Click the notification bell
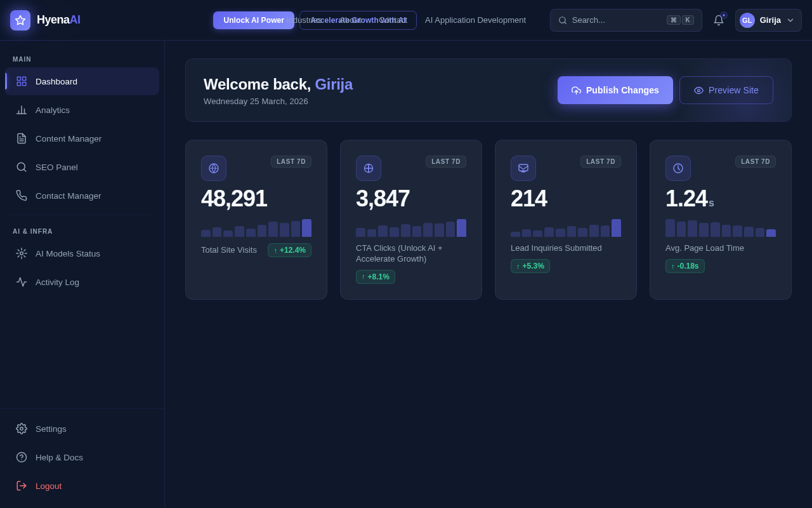 pyautogui.click(x=717, y=20)
